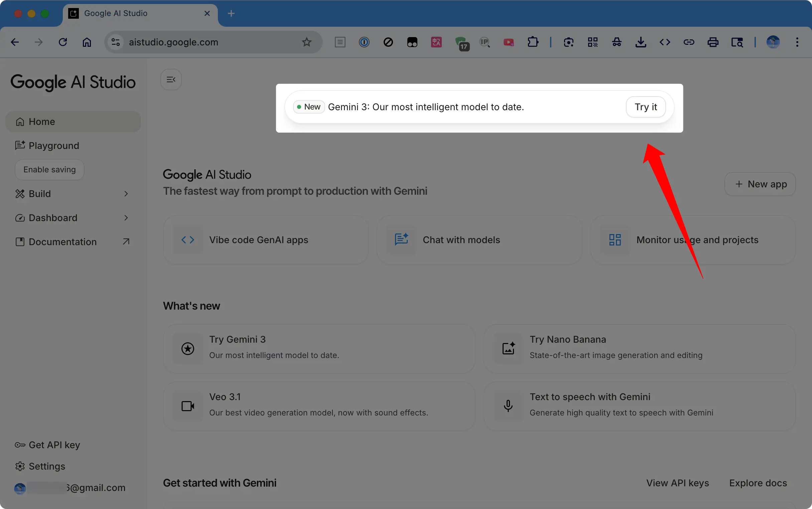The height and width of the screenshot is (509, 812).
Task: Bookmark this page with the star icon
Action: click(306, 42)
